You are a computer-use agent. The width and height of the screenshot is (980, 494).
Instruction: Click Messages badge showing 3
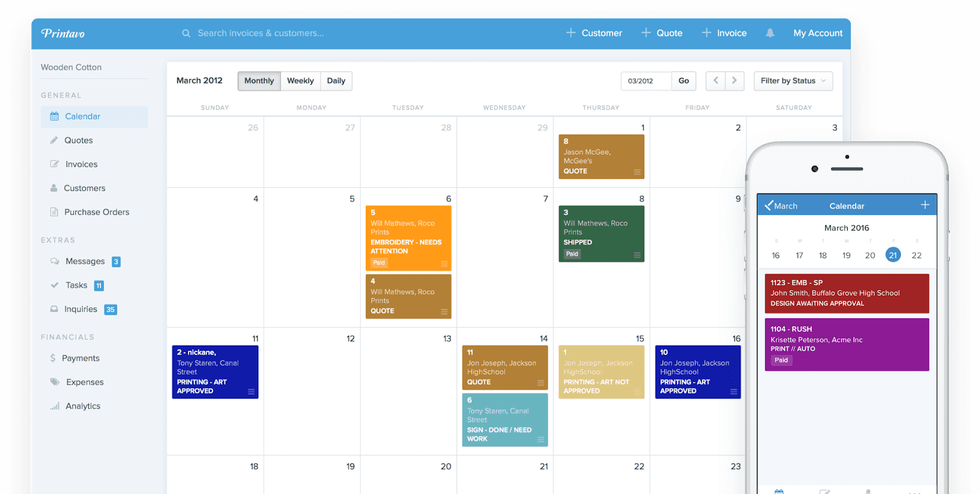coord(116,262)
